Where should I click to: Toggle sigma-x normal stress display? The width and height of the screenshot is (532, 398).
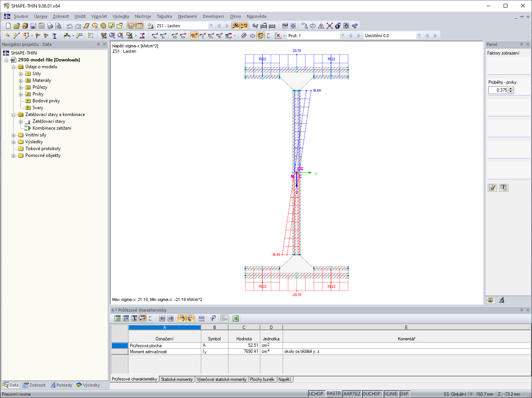coord(194,36)
